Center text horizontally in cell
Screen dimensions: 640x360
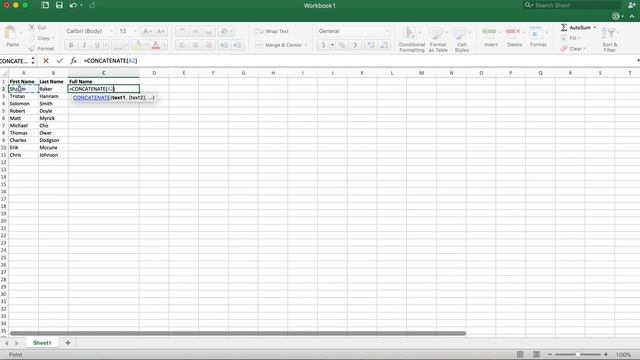(196, 44)
